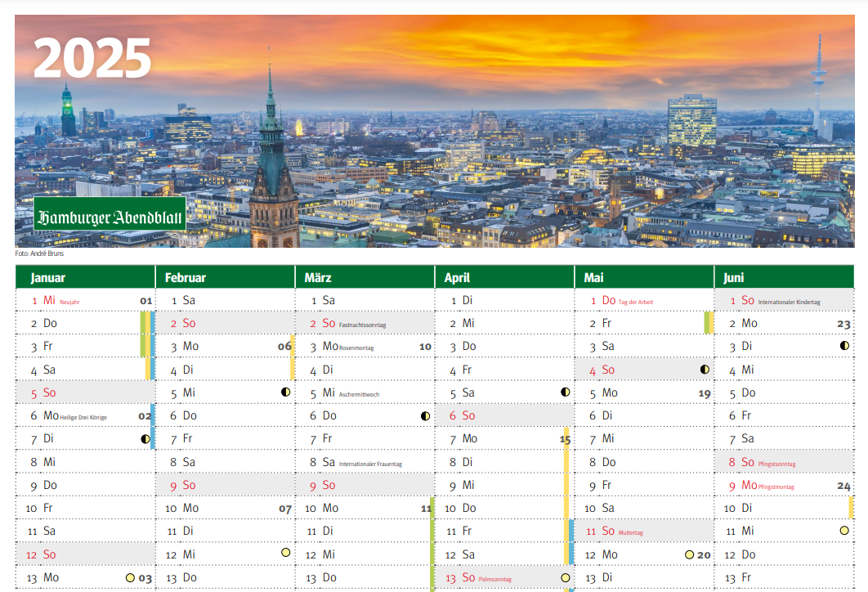Select the full moon icon on Februar 12
This screenshot has height=592, width=868.
coord(285,553)
